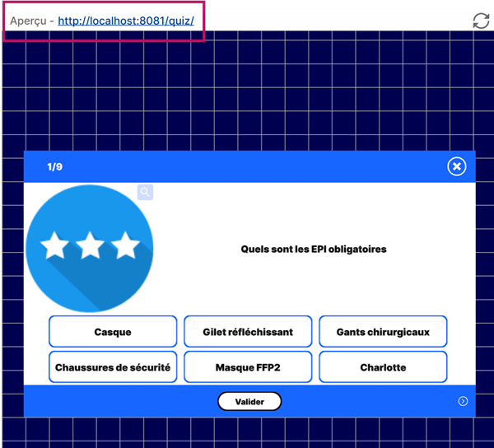Click the Aperçu label

point(31,21)
